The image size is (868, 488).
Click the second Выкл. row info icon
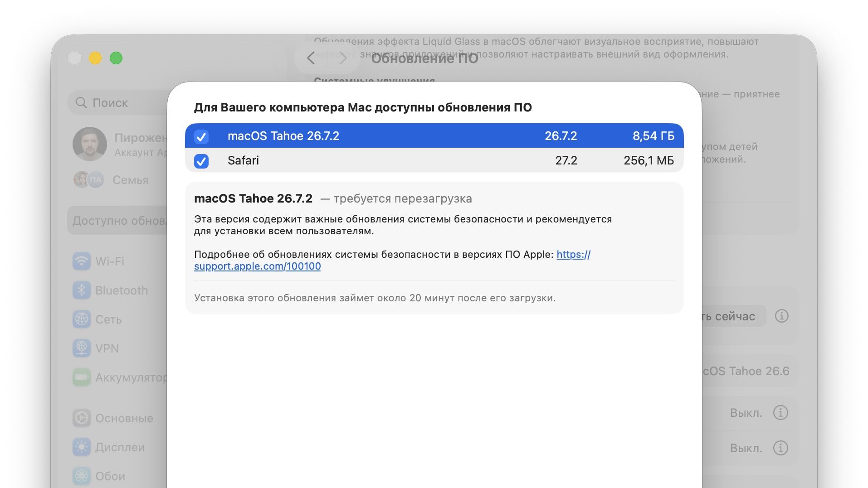coord(780,448)
